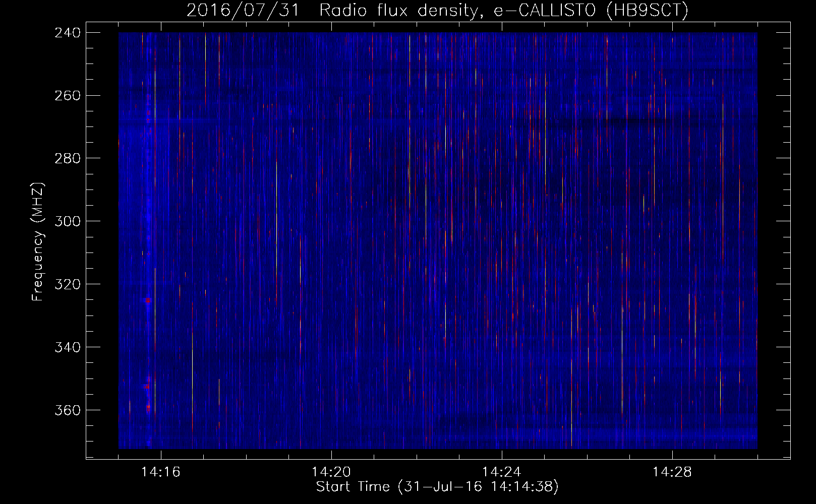This screenshot has height=504, width=816.
Task: Click the 240 frequency tick label
Action: 68,33
